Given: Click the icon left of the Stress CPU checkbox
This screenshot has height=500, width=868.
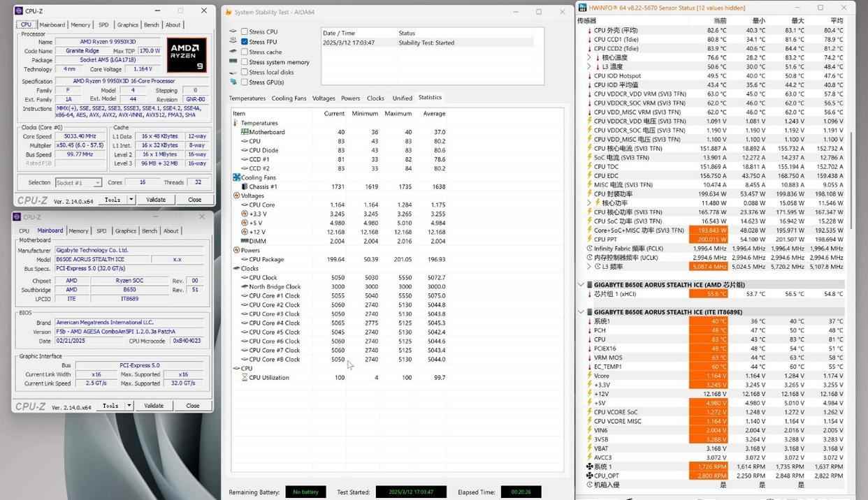Looking at the screenshot, I should click(233, 31).
